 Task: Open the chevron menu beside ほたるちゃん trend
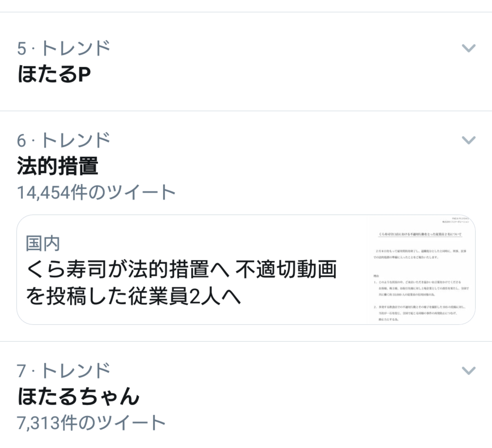(x=469, y=371)
